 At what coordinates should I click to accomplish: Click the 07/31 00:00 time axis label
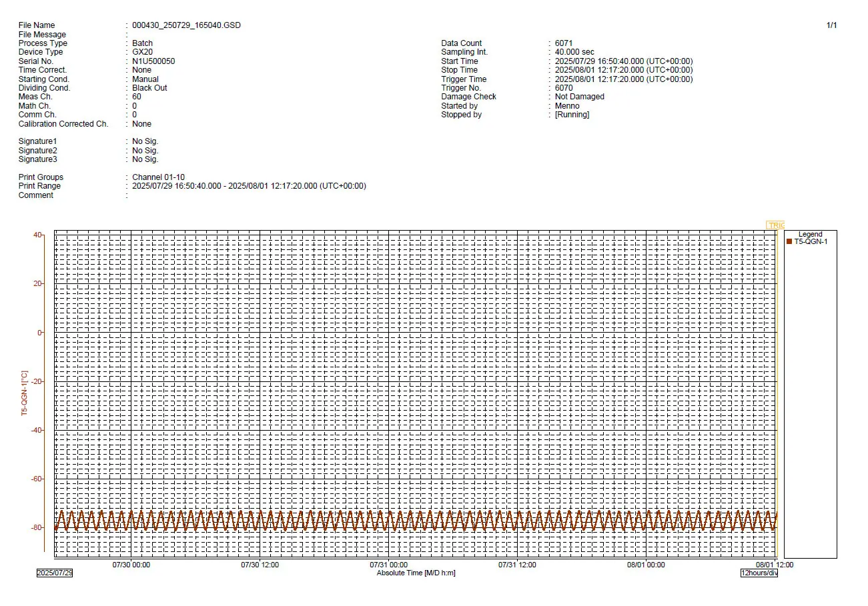(x=388, y=565)
